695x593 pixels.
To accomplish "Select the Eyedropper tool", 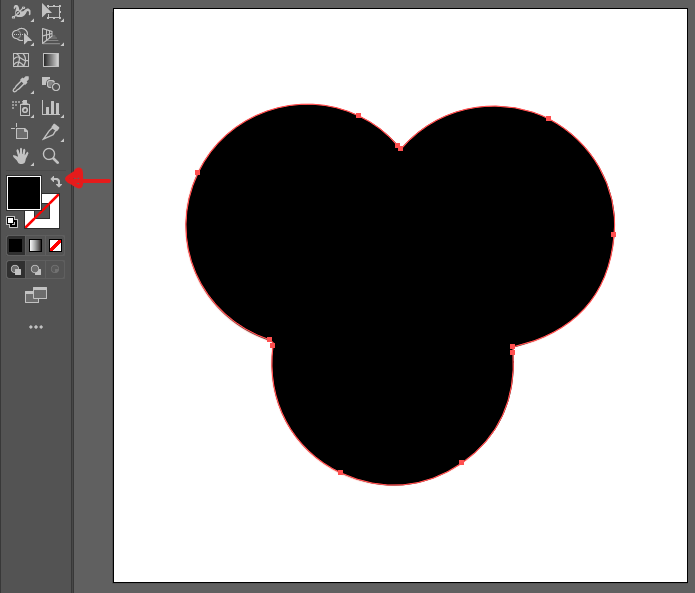I will coord(21,84).
